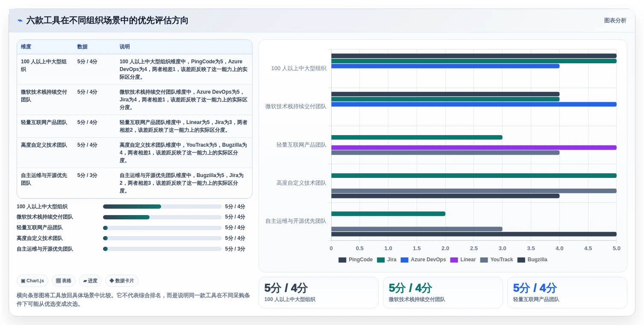The height and width of the screenshot is (325, 644).
Task: Click the 说明 column header
Action: point(125,47)
